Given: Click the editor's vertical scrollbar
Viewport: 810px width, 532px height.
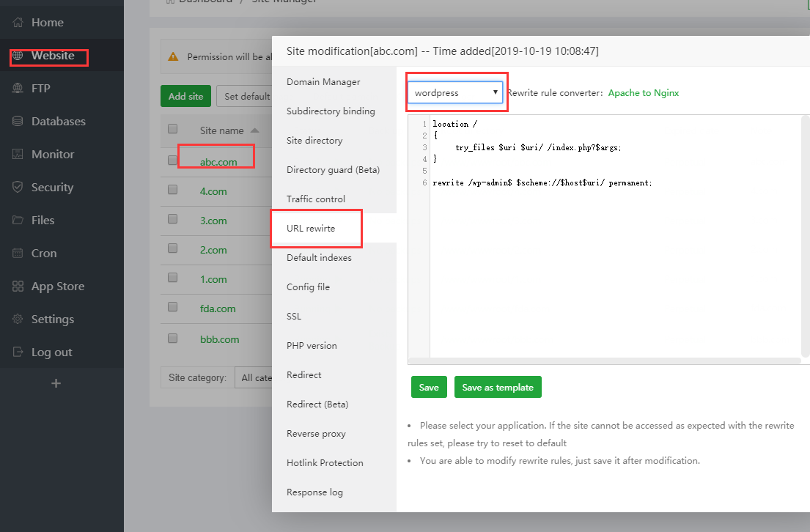Looking at the screenshot, I should (x=805, y=236).
